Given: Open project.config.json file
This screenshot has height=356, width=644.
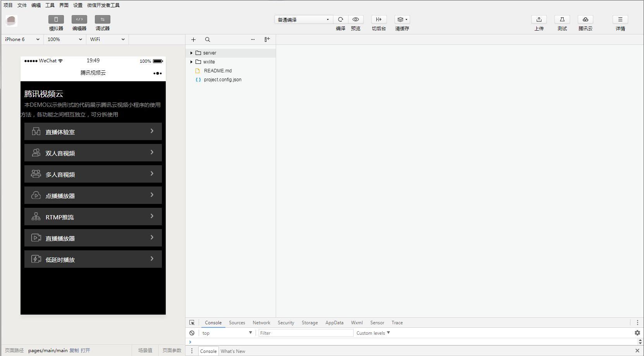Looking at the screenshot, I should pyautogui.click(x=222, y=80).
